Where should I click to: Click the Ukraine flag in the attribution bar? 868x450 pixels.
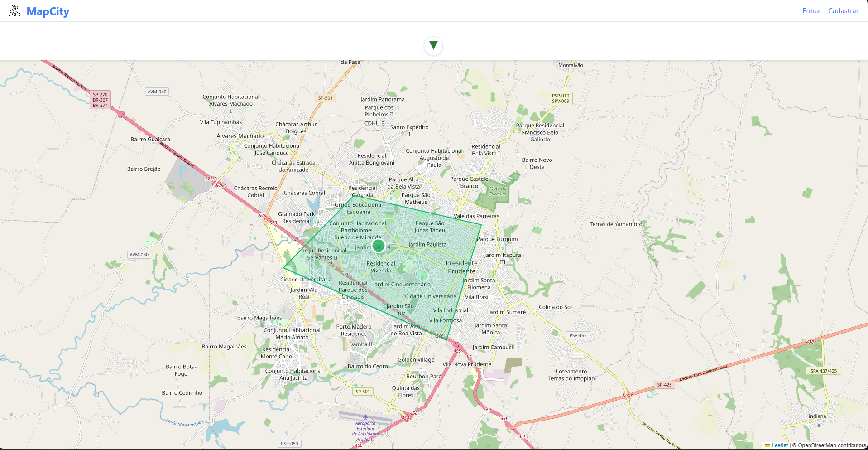click(x=768, y=445)
